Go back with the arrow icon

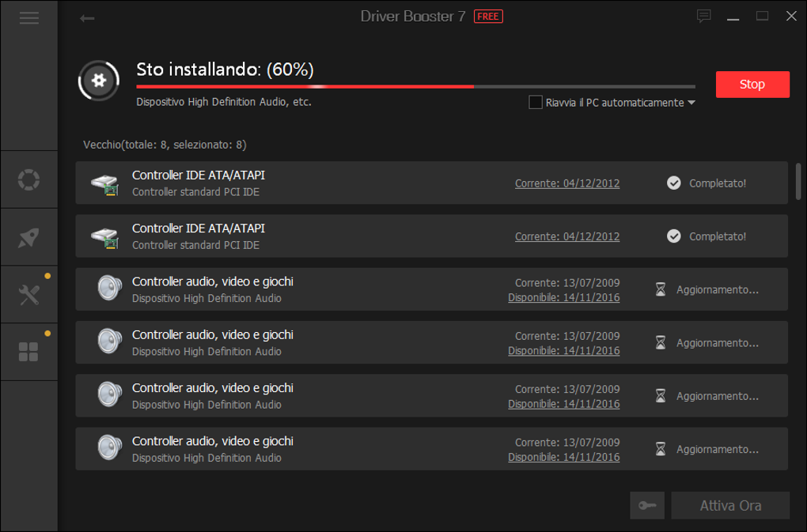(87, 18)
